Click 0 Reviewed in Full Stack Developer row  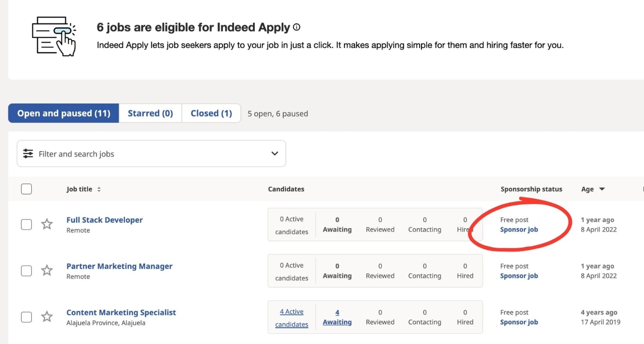coord(380,224)
